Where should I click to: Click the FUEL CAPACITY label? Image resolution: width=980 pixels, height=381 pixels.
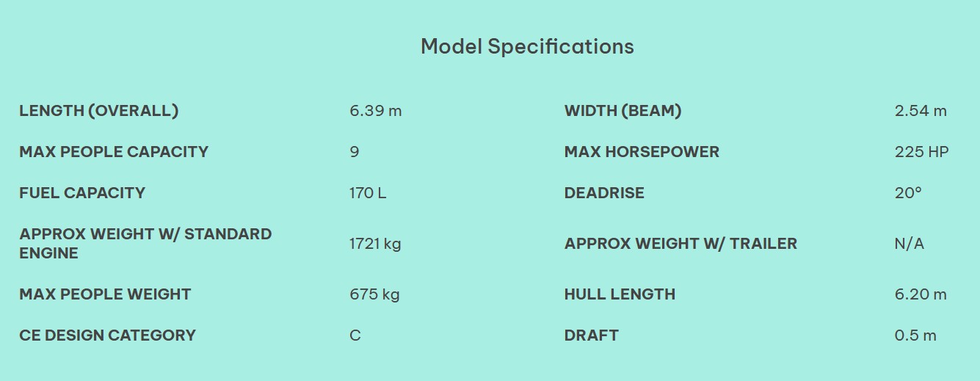(82, 193)
